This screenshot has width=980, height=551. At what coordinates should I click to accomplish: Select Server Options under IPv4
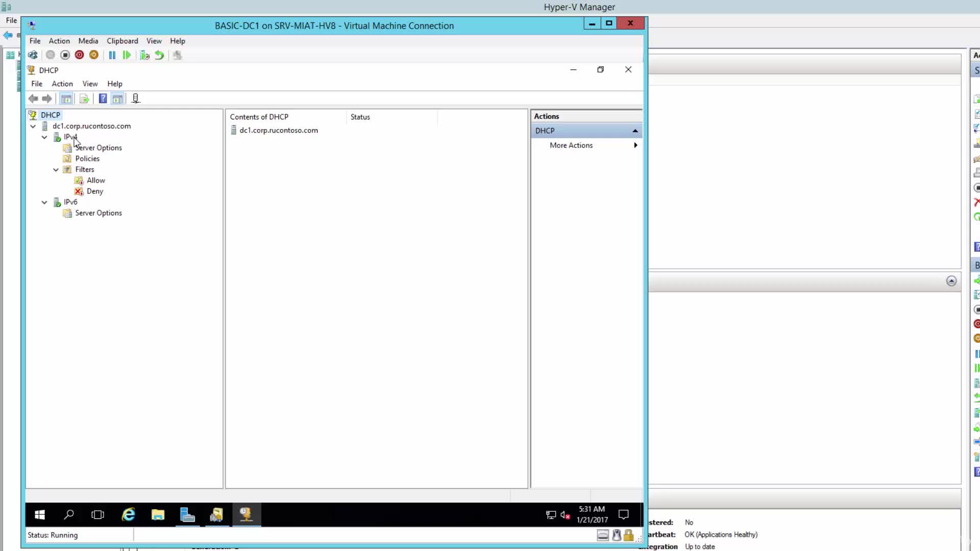point(99,148)
